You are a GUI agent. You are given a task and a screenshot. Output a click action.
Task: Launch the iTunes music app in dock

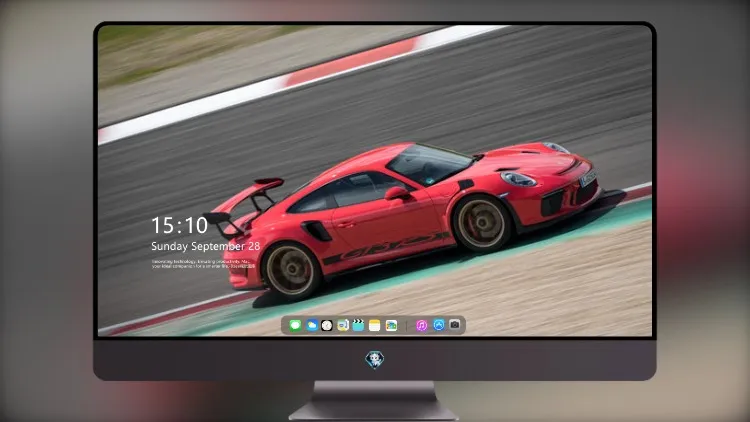pos(421,326)
